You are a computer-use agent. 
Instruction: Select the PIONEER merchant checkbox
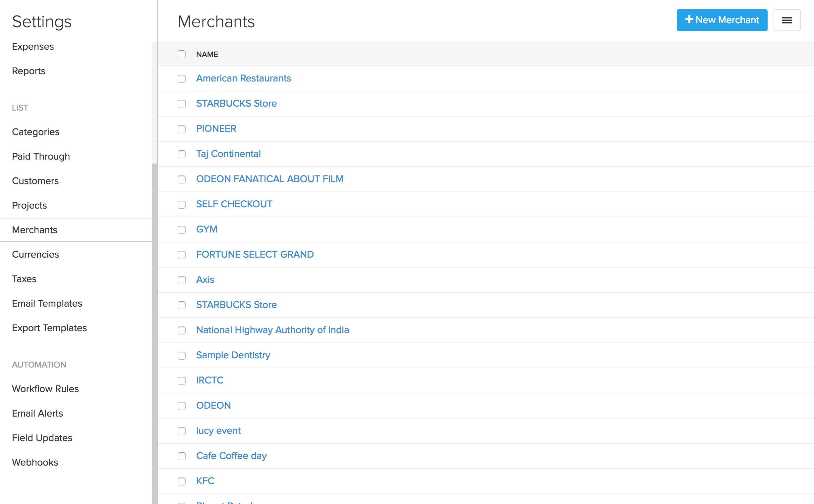[182, 129]
